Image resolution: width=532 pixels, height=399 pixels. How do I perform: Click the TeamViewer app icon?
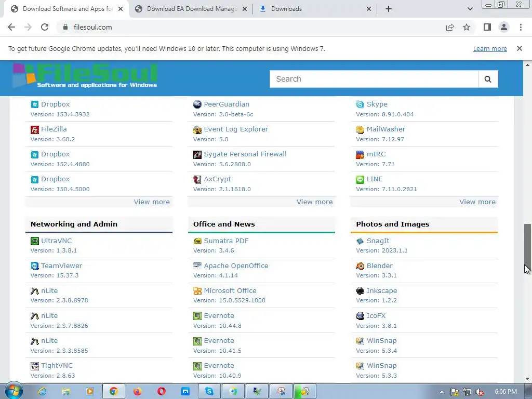35,266
